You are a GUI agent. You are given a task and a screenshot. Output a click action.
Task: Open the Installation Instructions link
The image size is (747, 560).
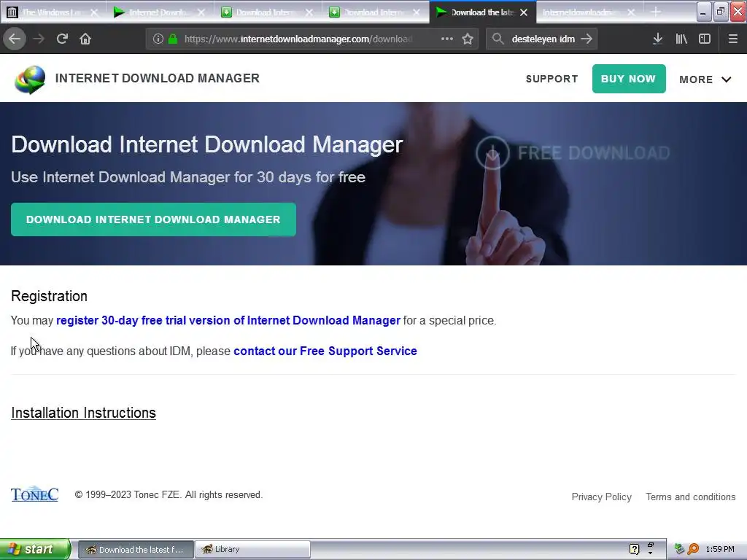coord(83,413)
